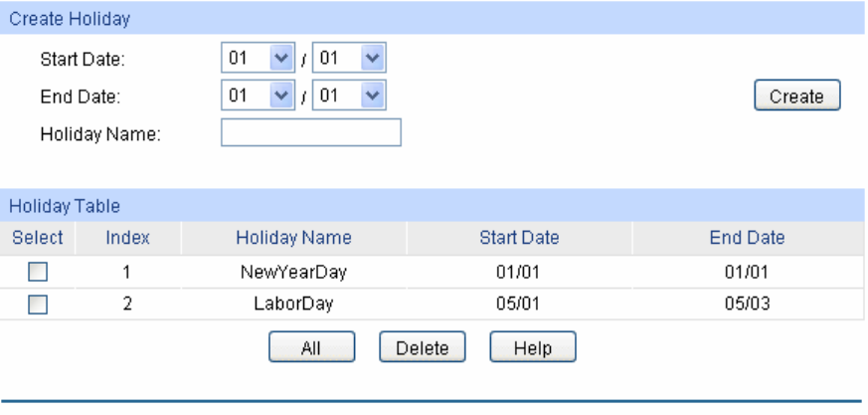Open the Start Date day dropdown

tap(349, 59)
